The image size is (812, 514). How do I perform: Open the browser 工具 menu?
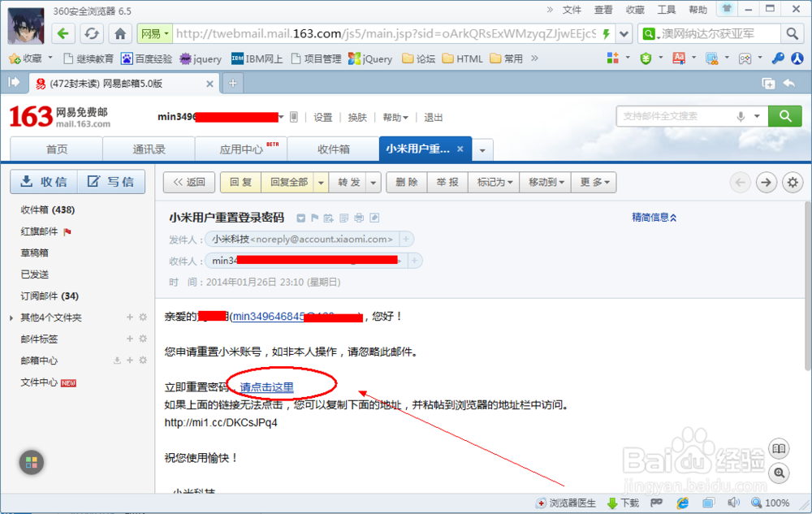tap(667, 10)
